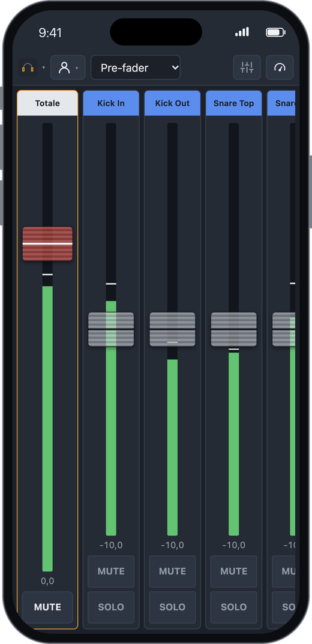Click the -10,0 value under Kick Out
This screenshot has width=312, height=644.
tap(172, 545)
